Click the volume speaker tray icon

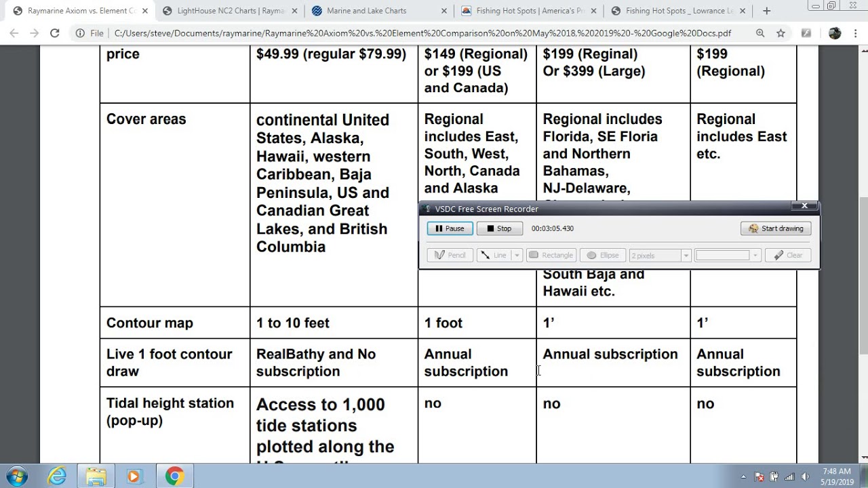(806, 476)
